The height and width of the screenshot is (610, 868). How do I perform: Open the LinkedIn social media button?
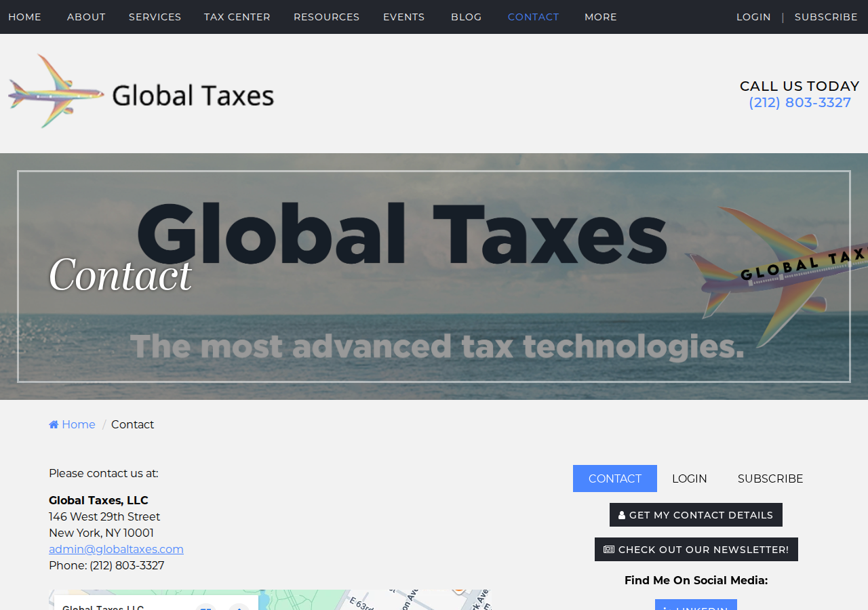click(696, 605)
